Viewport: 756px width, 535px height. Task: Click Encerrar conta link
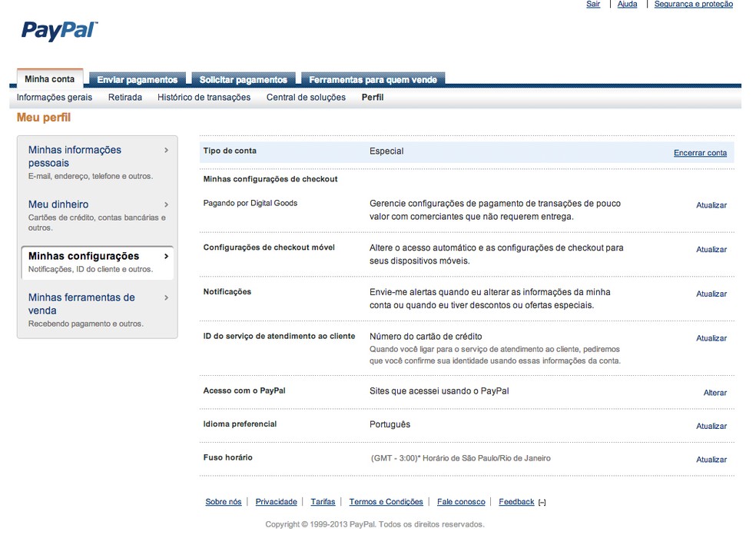click(700, 153)
